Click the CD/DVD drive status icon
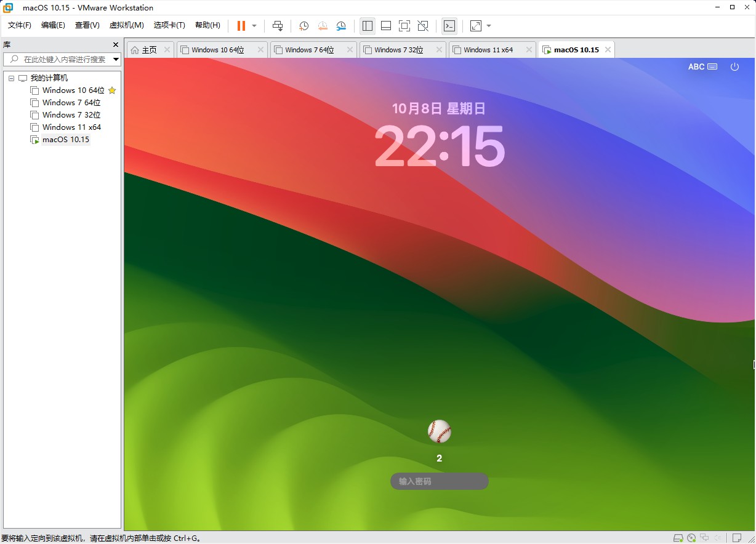The width and height of the screenshot is (756, 544). click(x=691, y=537)
